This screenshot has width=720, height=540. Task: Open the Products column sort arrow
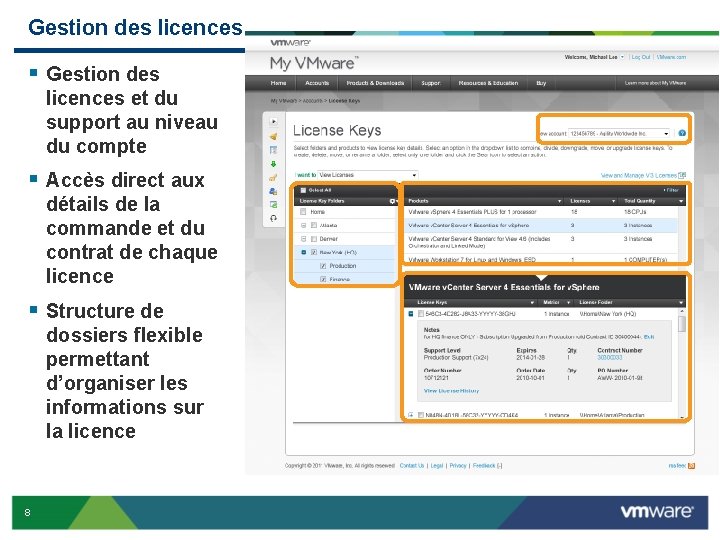tap(559, 201)
